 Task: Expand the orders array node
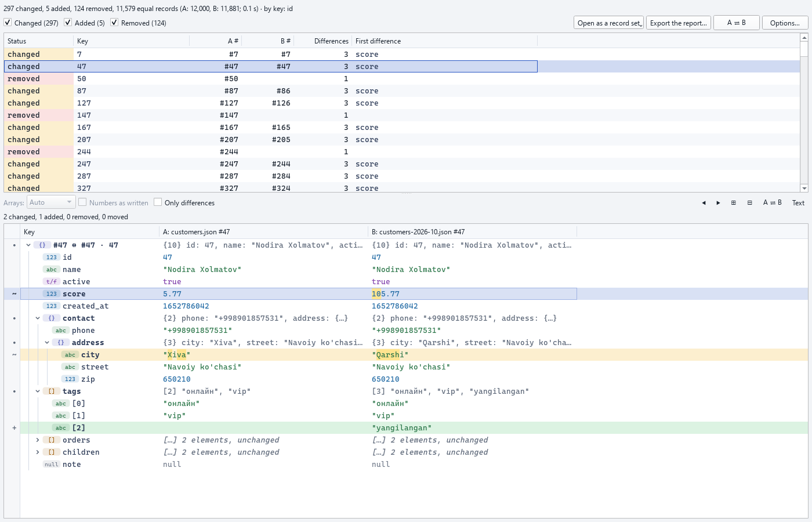[x=38, y=440]
